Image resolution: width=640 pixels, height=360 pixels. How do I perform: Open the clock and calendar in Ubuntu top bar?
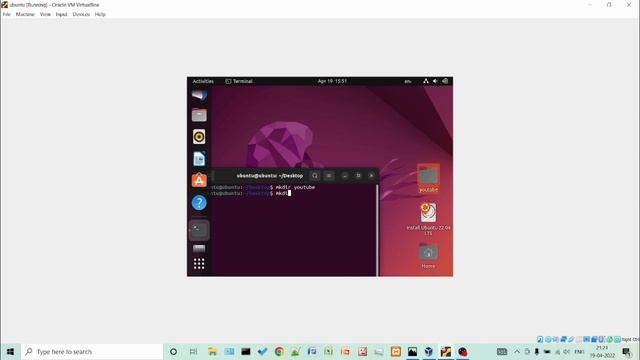[332, 81]
